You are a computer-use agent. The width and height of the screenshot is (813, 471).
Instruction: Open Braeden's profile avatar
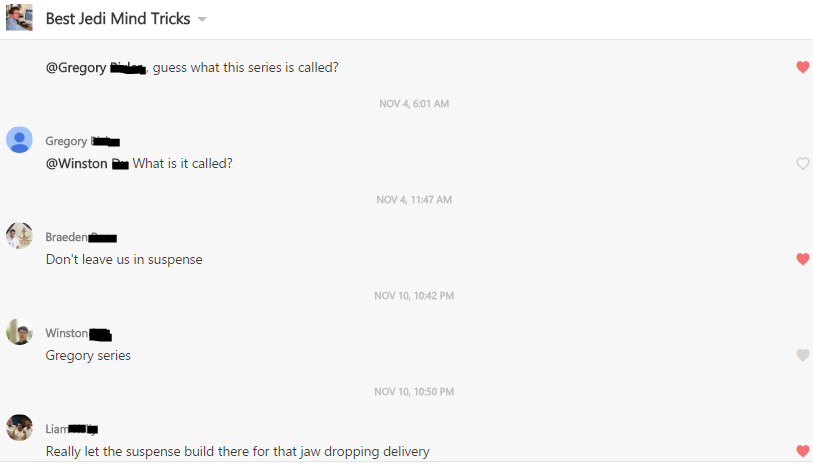coord(19,236)
